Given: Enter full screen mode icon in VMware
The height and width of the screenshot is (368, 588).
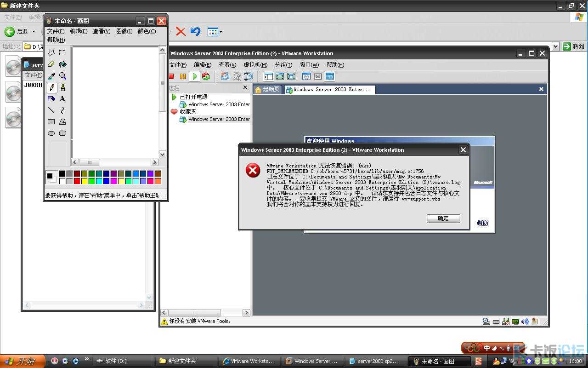Looking at the screenshot, I should (x=280, y=76).
